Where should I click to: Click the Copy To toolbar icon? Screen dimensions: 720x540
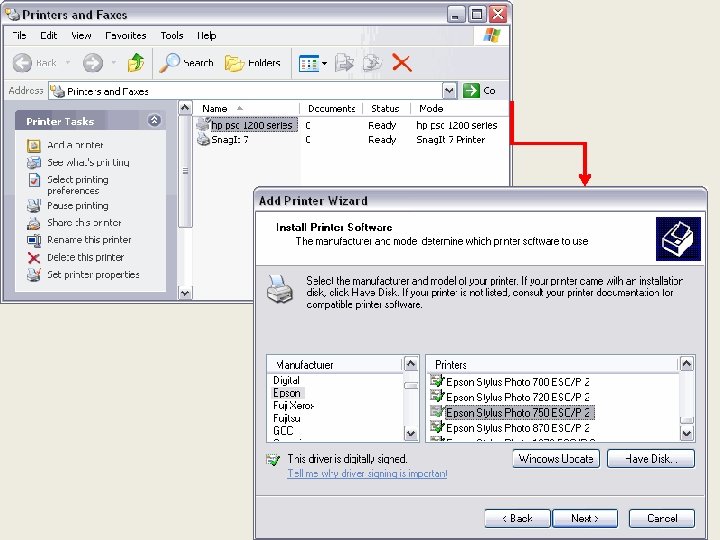click(372, 63)
